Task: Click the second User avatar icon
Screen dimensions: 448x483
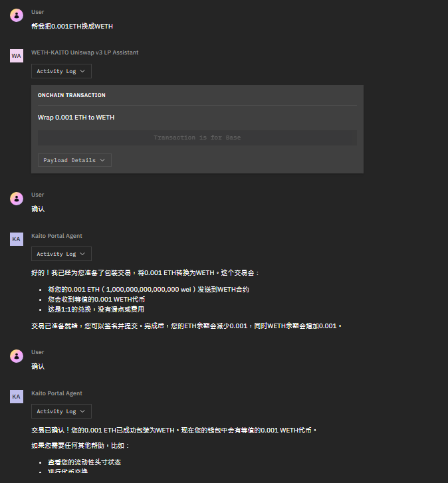Action: click(x=17, y=199)
